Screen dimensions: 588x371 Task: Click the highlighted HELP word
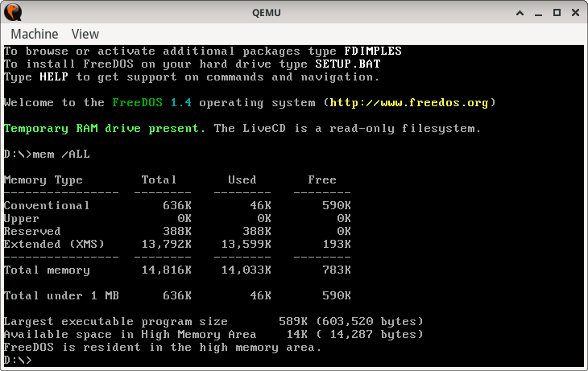[x=54, y=76]
